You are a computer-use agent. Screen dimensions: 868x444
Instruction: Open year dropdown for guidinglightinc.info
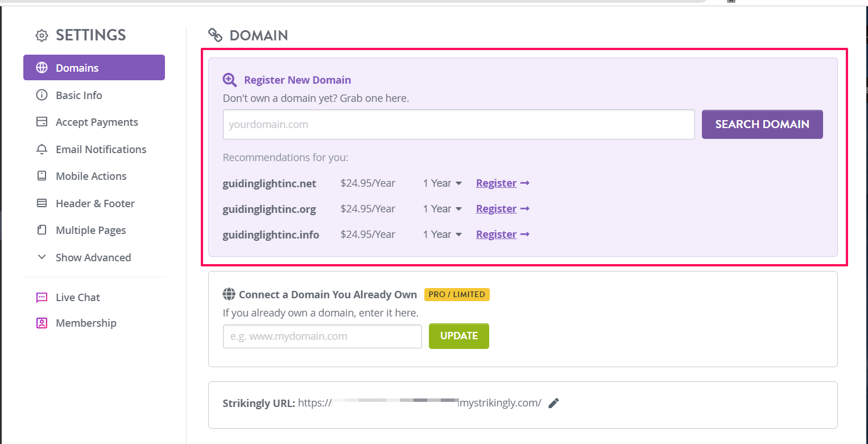coord(443,235)
